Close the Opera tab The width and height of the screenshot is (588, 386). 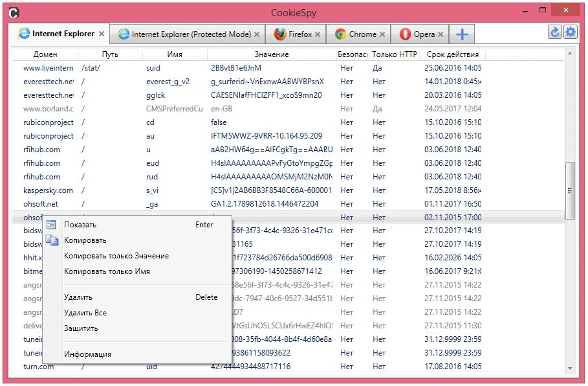[x=441, y=34]
